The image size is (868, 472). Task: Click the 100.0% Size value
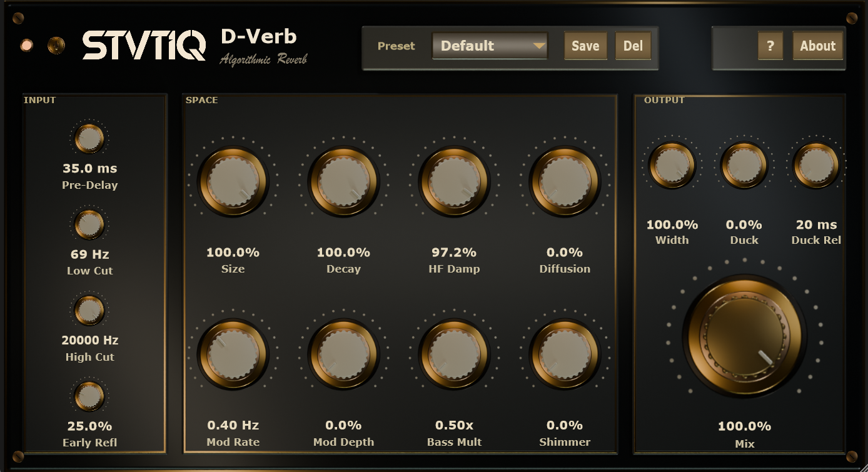pyautogui.click(x=233, y=253)
